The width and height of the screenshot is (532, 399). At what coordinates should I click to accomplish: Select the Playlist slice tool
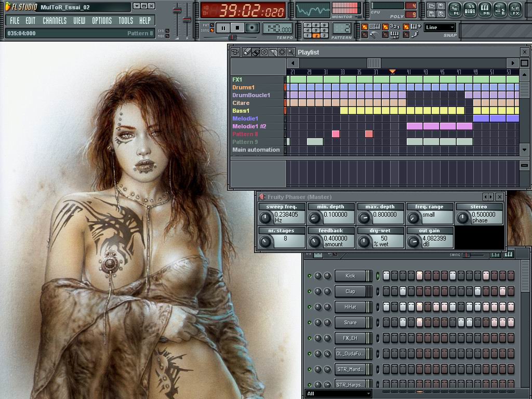tap(273, 52)
